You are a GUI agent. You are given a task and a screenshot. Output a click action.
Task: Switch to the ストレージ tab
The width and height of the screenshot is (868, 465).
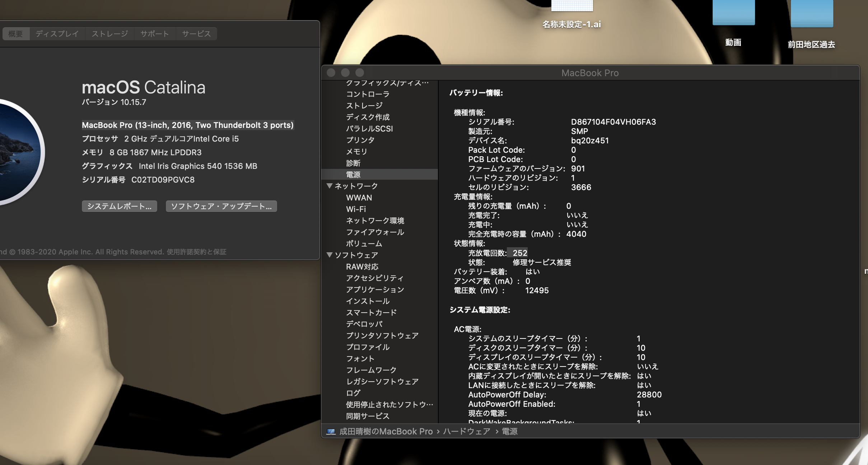(x=109, y=34)
